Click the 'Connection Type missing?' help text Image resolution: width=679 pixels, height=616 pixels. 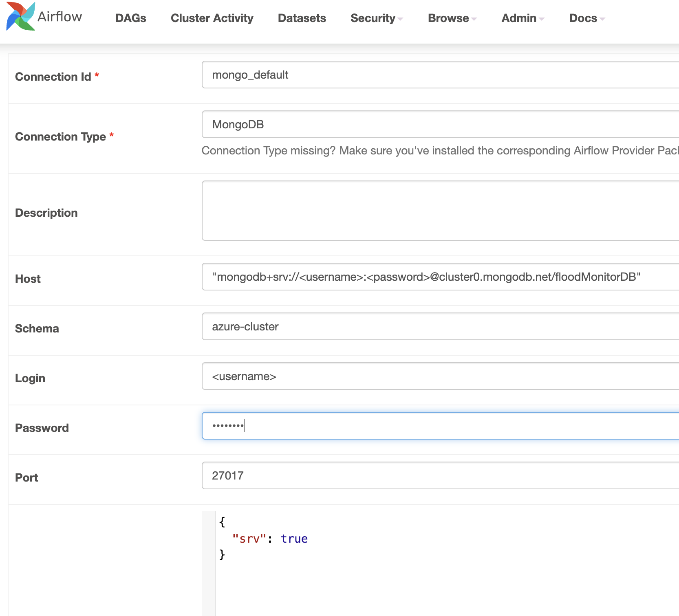point(440,150)
